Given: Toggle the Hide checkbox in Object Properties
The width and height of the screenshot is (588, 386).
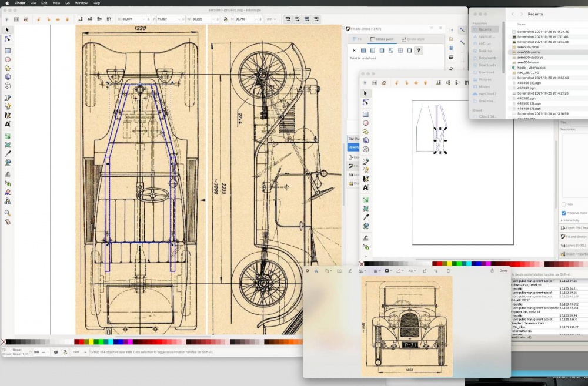Looking at the screenshot, I should click(564, 204).
